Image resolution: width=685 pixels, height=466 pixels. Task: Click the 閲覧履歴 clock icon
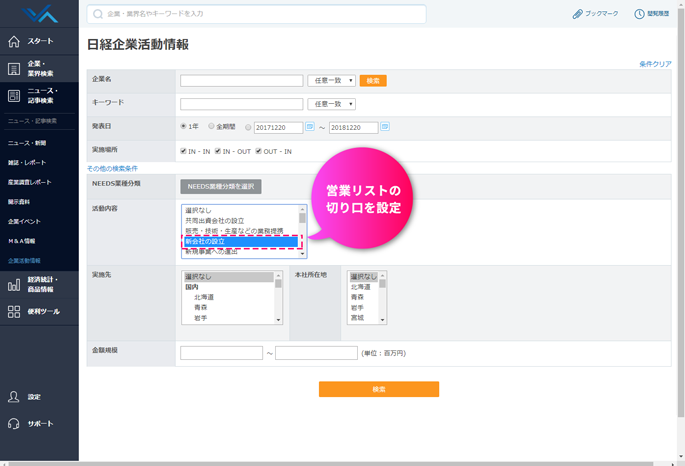[639, 14]
